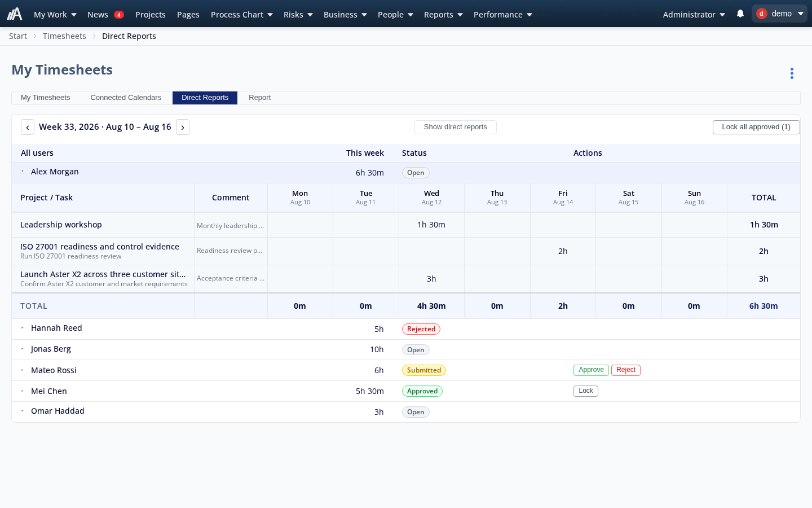This screenshot has height=508, width=812.
Task: Click the Launch Aster X2 project name
Action: 103,274
